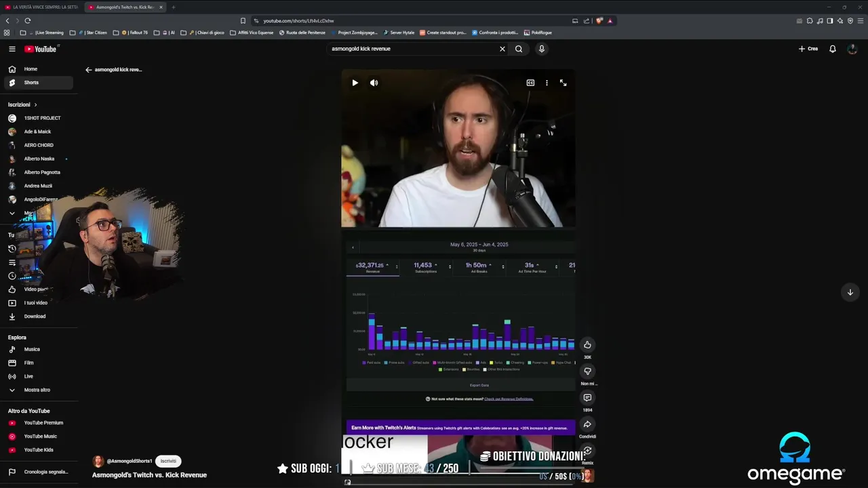
Task: Dislike the Short (Non mi piace)
Action: pos(587,371)
